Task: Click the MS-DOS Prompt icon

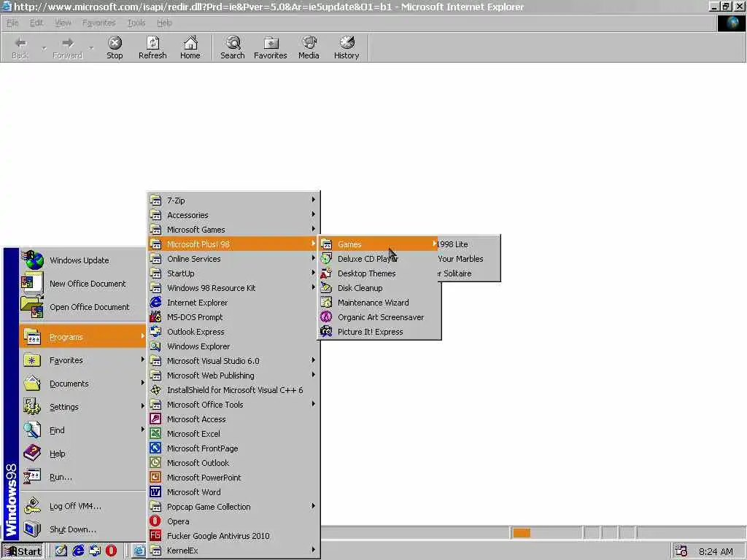Action: tap(155, 316)
